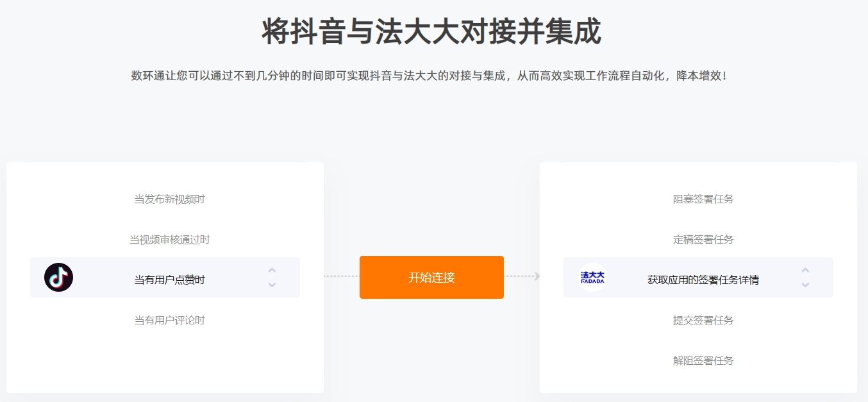The height and width of the screenshot is (402, 868).
Task: Select the 定稿签署任务 action
Action: 703,240
